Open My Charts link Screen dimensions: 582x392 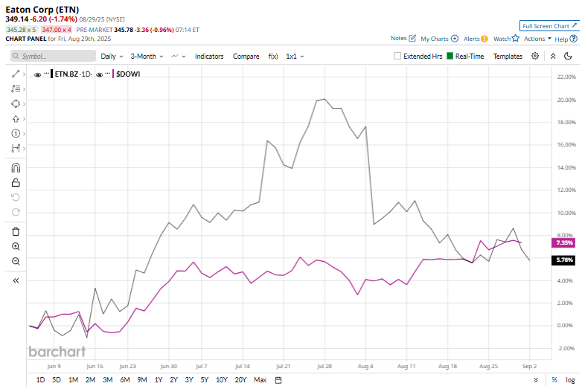coord(439,39)
